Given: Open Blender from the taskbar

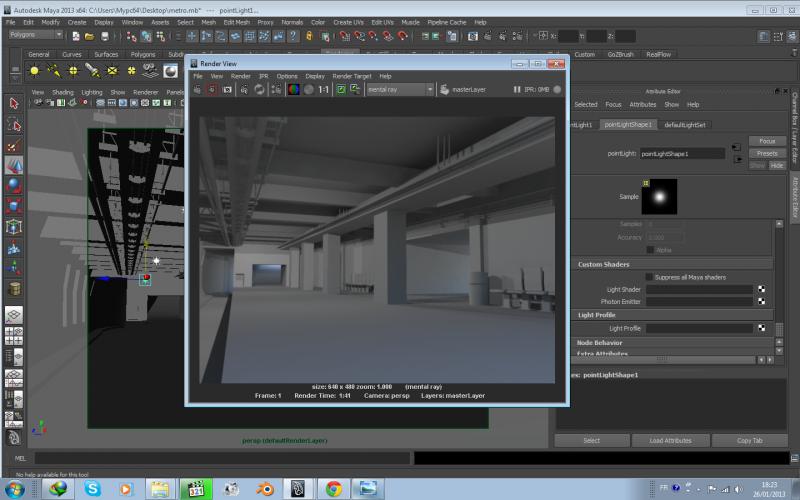Looking at the screenshot, I should coord(265,489).
